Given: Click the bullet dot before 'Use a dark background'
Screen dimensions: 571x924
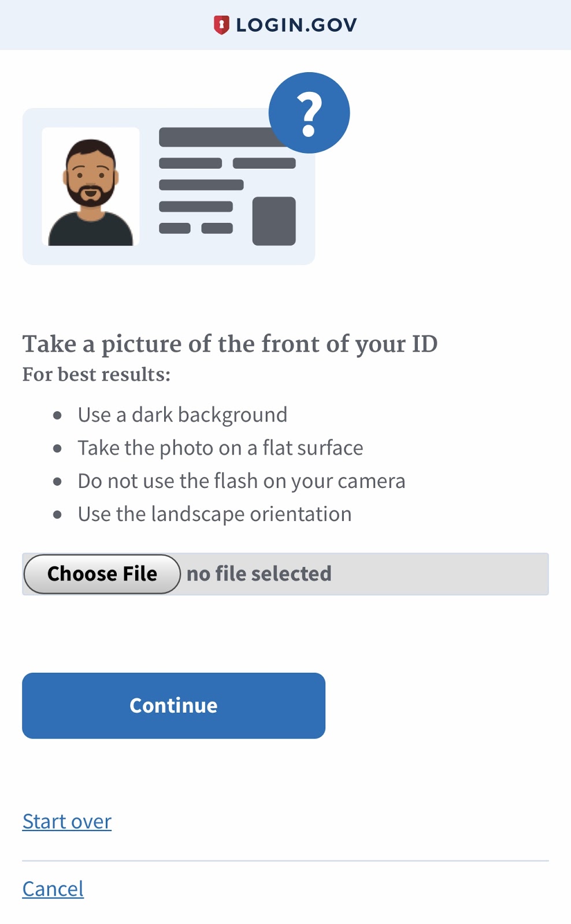Looking at the screenshot, I should pyautogui.click(x=57, y=415).
